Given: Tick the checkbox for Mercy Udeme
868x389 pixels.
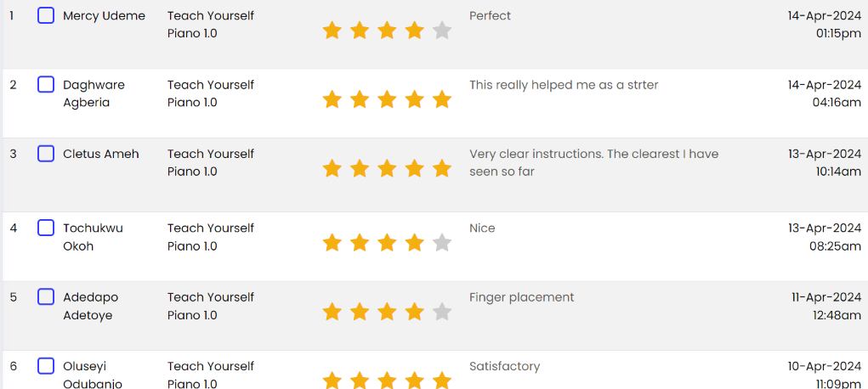Looking at the screenshot, I should point(46,15).
